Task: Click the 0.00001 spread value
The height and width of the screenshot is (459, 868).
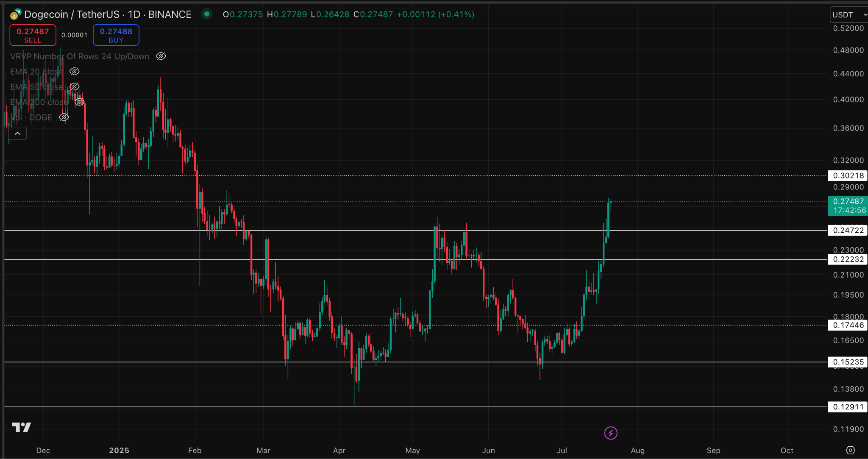Action: click(74, 35)
